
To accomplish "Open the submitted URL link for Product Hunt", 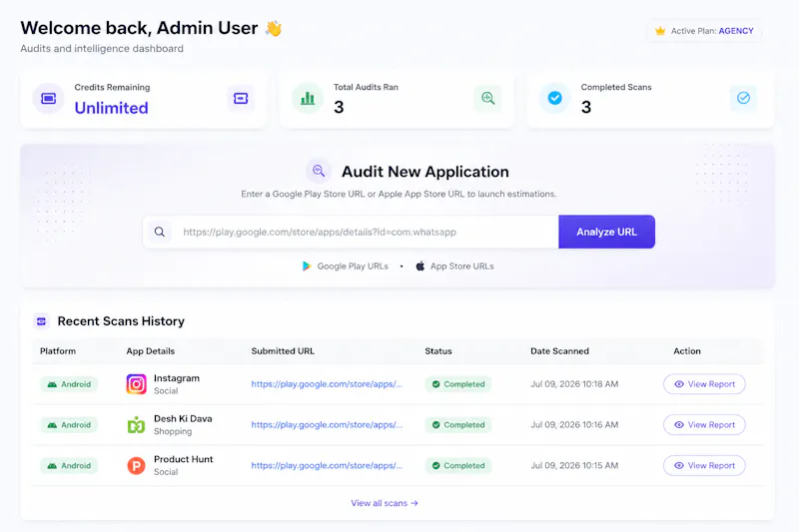I will 327,466.
